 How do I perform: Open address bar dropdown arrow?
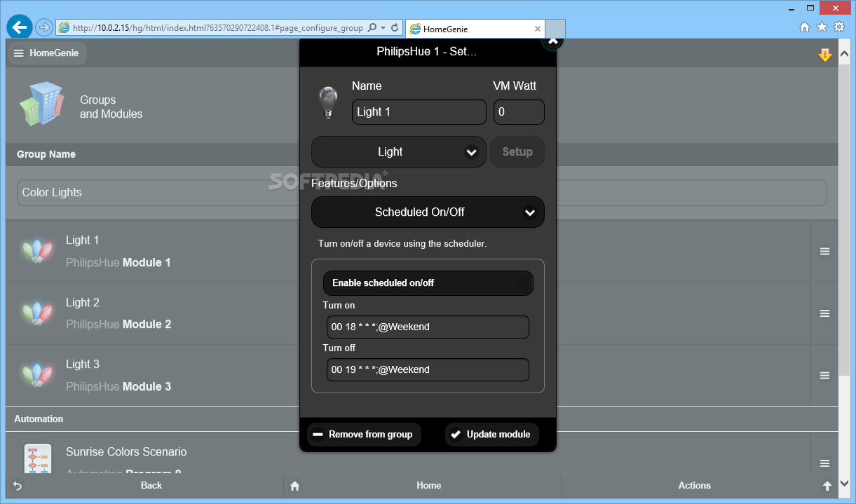click(383, 28)
